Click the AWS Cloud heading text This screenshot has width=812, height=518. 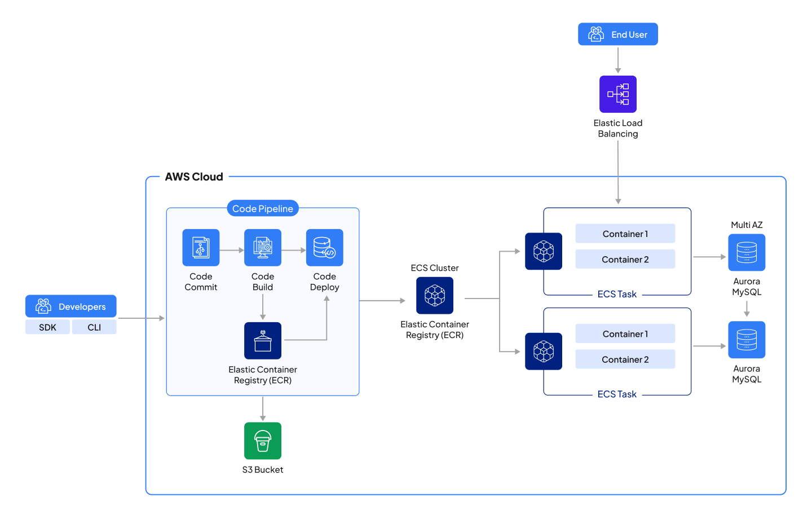click(x=194, y=177)
